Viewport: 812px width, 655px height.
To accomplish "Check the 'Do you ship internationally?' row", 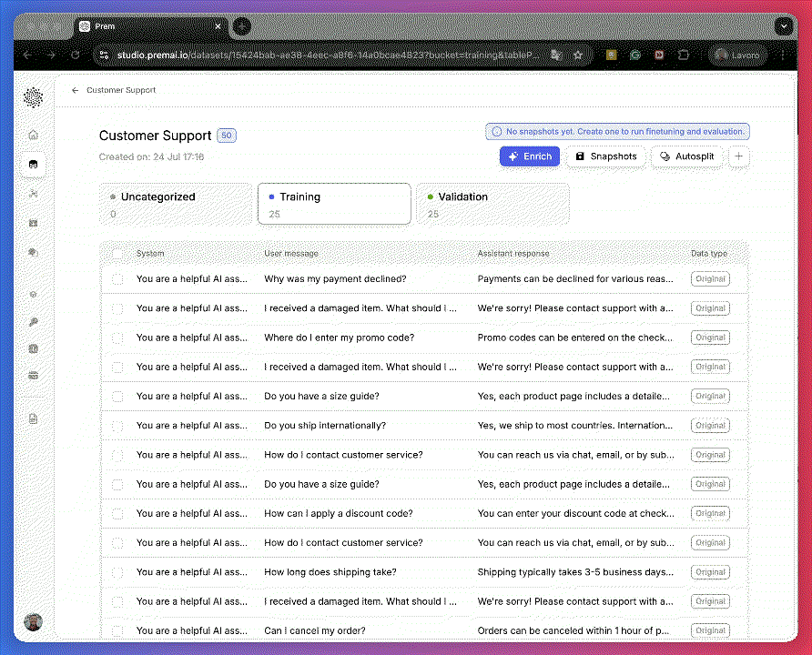I will pyautogui.click(x=117, y=426).
